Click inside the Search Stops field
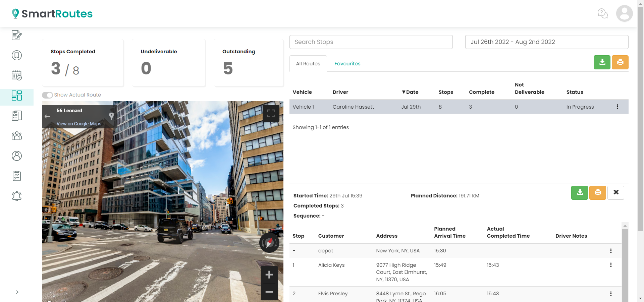644x302 pixels. pos(371,42)
